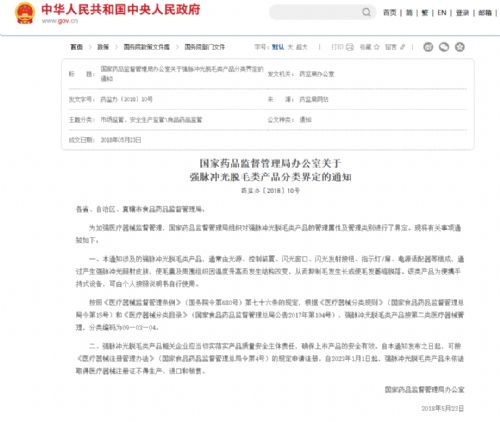Click the paragraph starting 为加强医疗器械监督管理

point(269,234)
